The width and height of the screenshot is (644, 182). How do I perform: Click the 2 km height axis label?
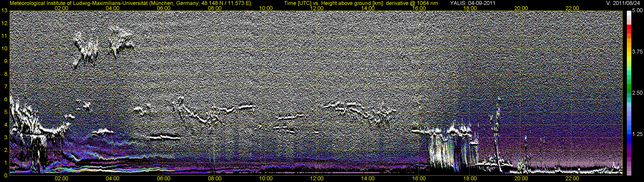pos(6,150)
